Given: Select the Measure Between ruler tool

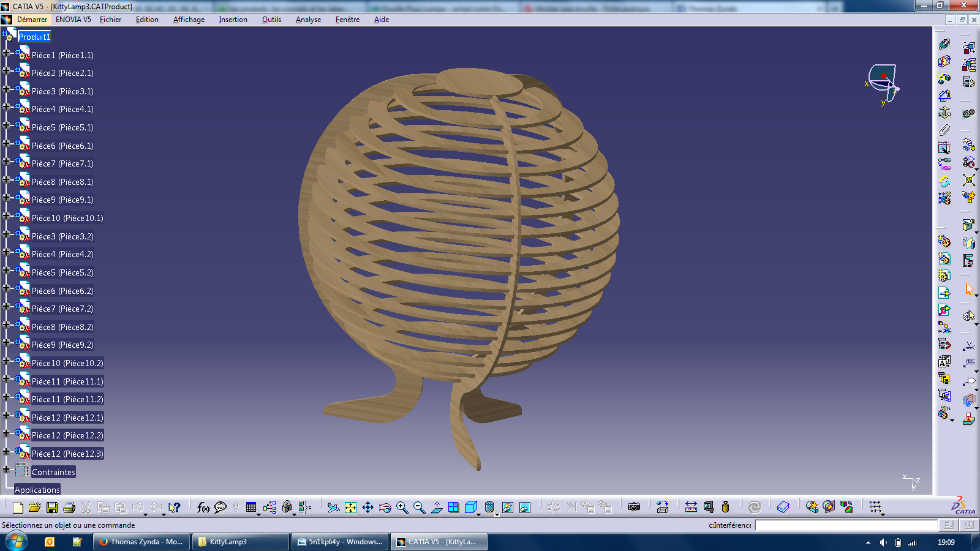Looking at the screenshot, I should (x=691, y=508).
